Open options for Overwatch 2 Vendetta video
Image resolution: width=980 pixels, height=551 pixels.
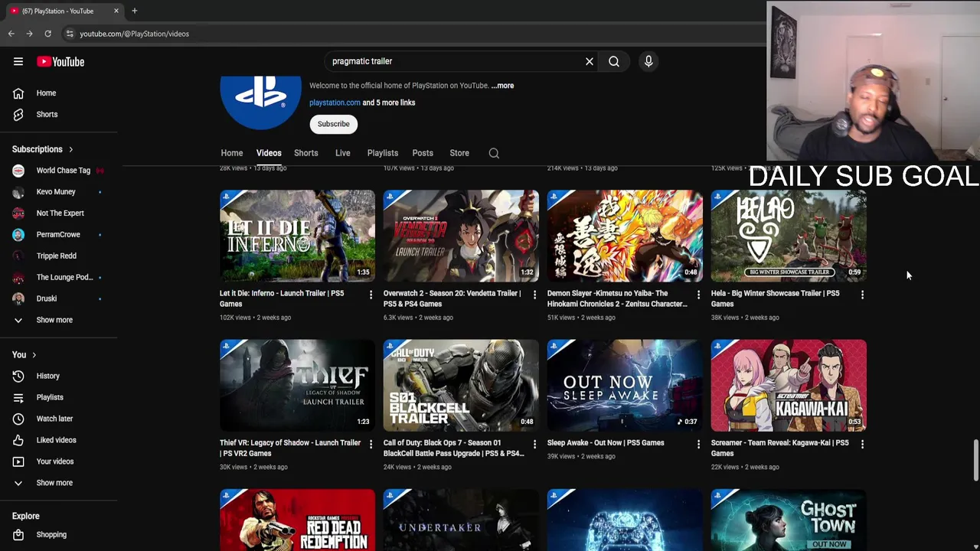point(534,295)
